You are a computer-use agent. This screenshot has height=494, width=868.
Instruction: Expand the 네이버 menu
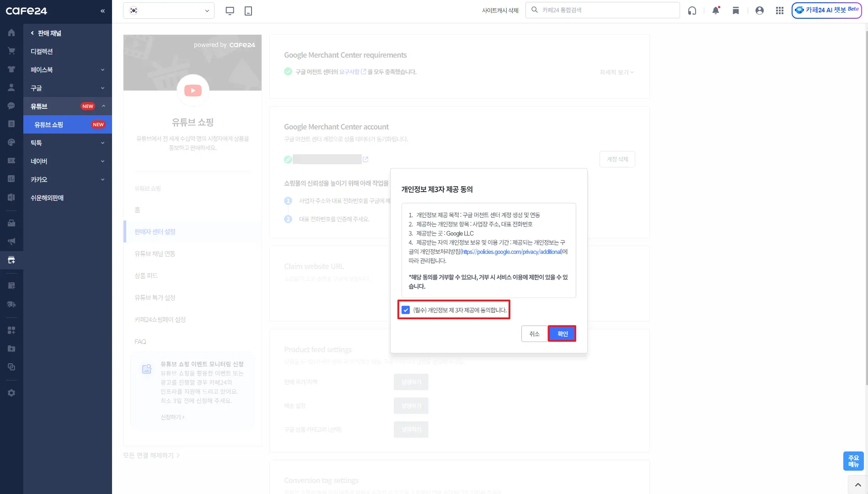point(68,161)
